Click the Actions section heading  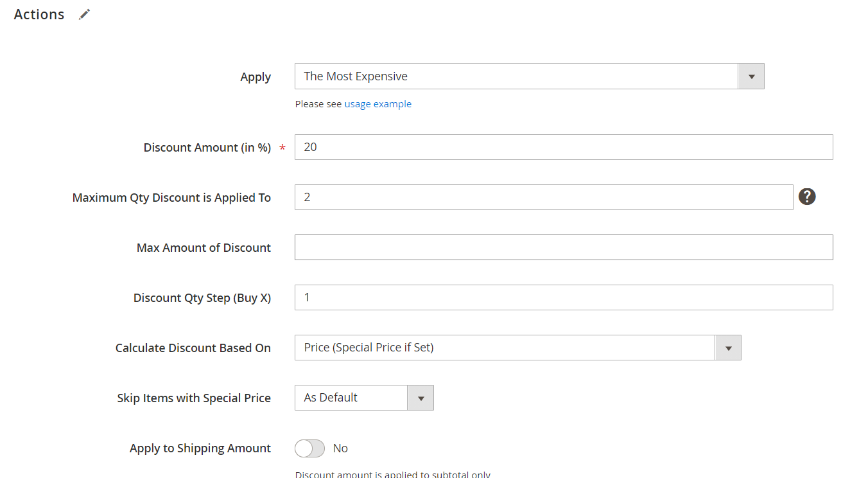pyautogui.click(x=39, y=15)
